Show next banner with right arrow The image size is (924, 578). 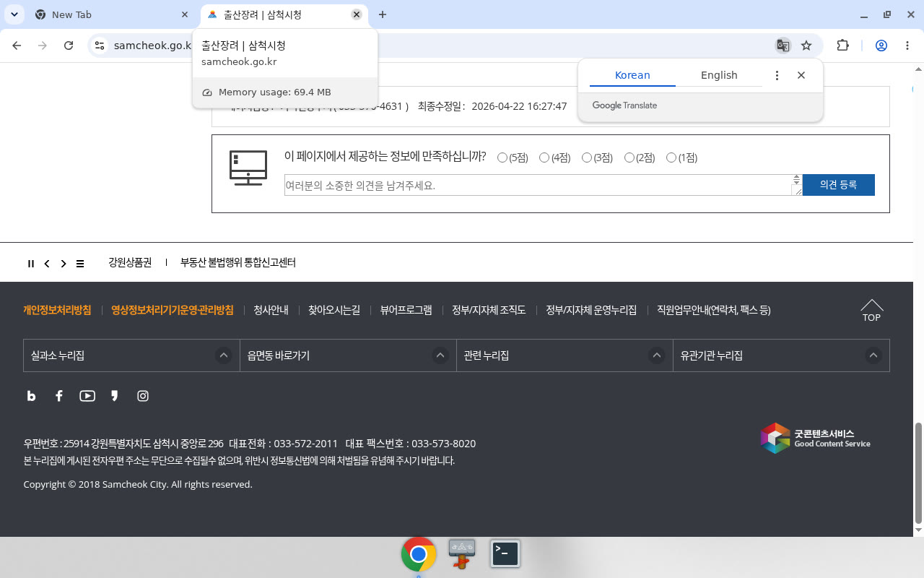pos(64,264)
